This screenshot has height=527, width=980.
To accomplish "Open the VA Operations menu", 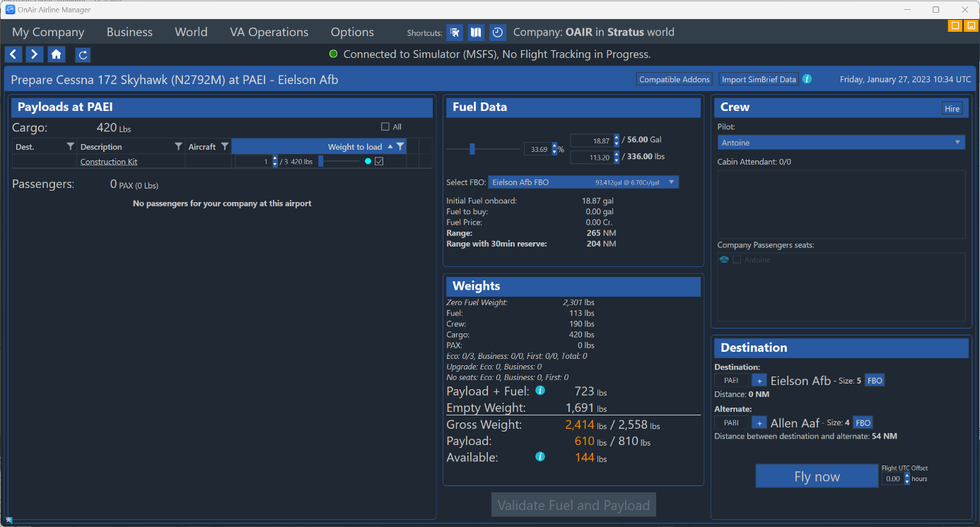I will coord(269,32).
